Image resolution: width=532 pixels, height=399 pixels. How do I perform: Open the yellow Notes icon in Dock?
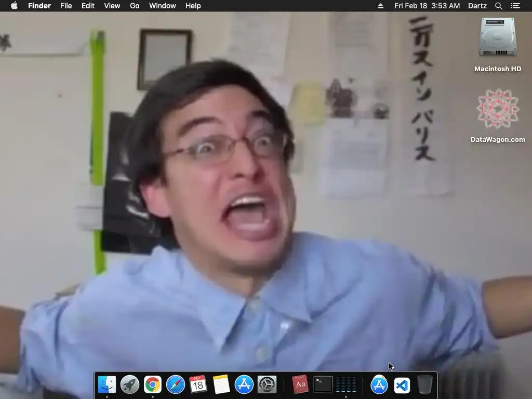[x=221, y=384]
